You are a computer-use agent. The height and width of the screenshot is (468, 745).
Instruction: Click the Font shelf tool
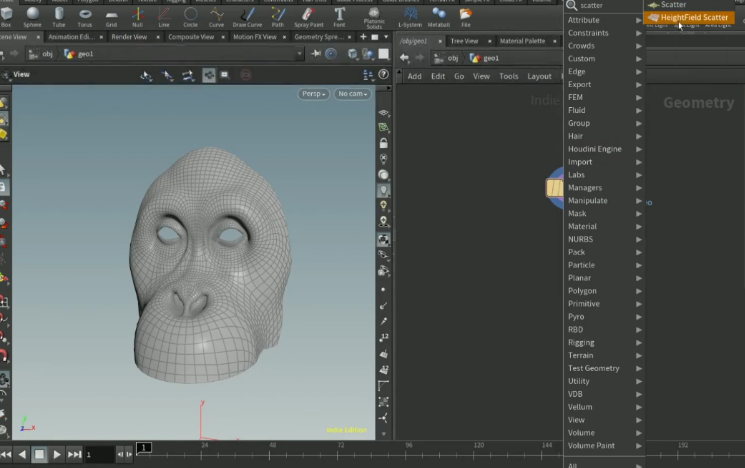[340, 15]
